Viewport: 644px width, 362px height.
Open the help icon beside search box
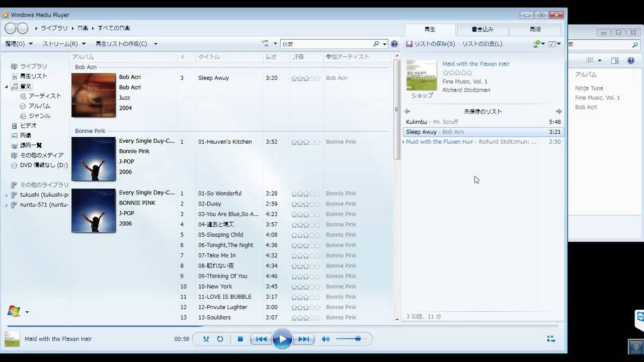[x=394, y=44]
